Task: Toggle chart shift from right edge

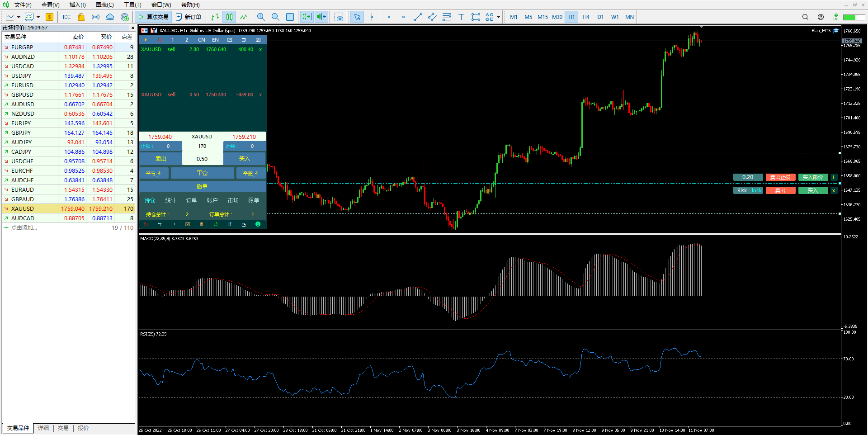Action: [x=321, y=17]
